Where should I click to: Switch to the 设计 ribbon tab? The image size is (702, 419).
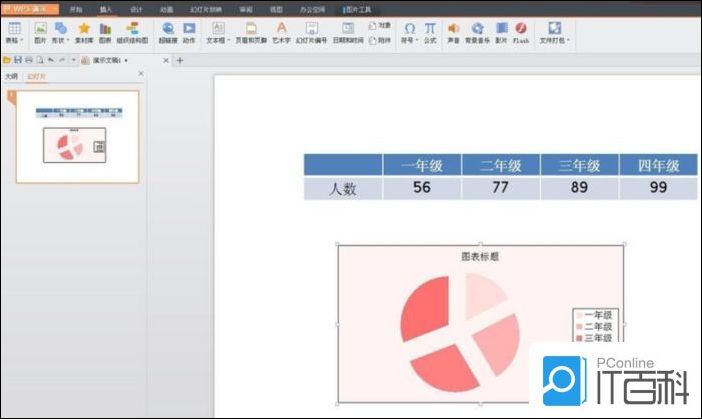(135, 7)
